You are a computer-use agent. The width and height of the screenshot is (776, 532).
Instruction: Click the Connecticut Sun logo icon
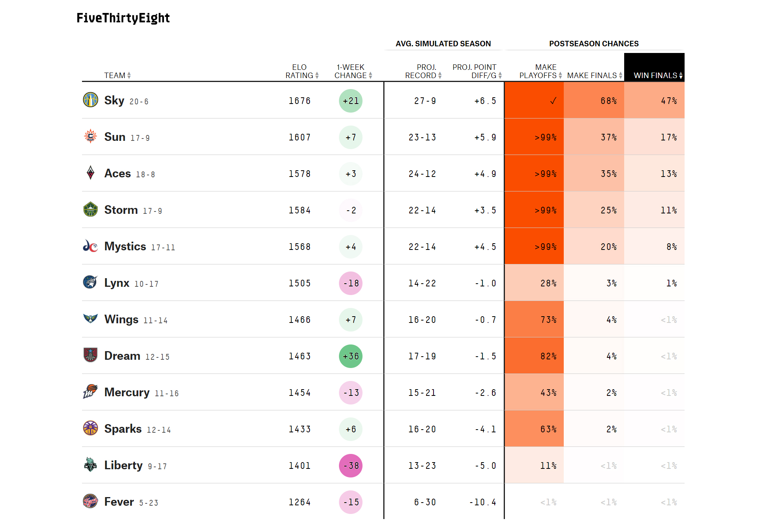pyautogui.click(x=91, y=136)
